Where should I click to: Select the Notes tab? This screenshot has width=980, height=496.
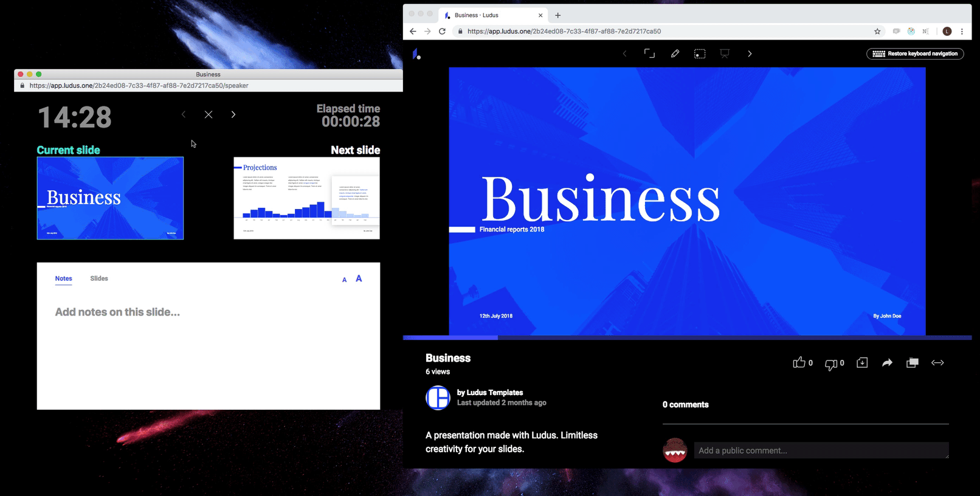tap(63, 278)
